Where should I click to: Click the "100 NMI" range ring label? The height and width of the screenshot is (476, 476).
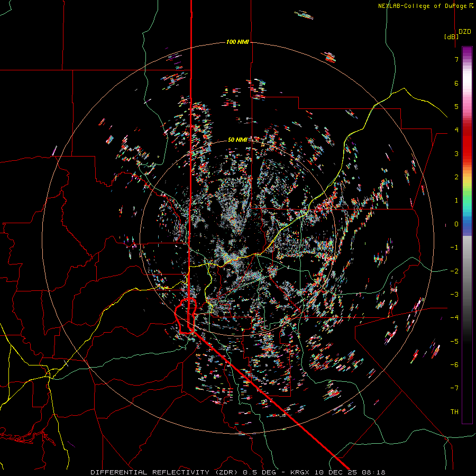tap(237, 42)
